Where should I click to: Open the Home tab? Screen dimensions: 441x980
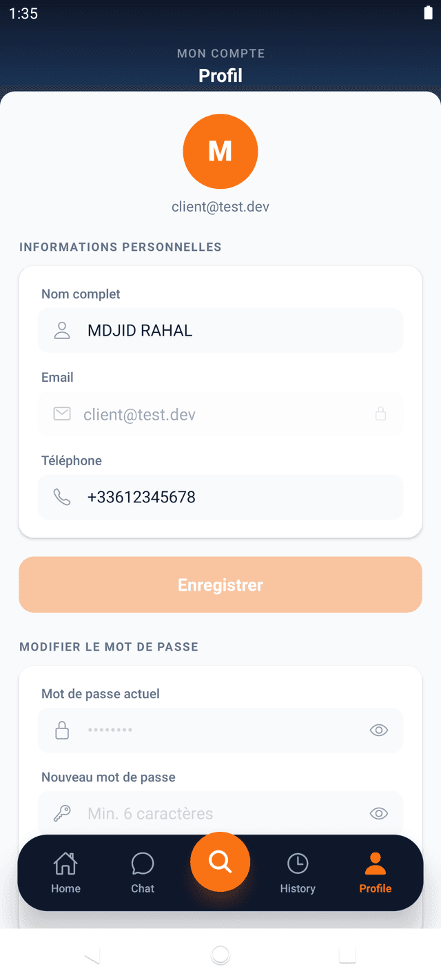click(x=65, y=872)
